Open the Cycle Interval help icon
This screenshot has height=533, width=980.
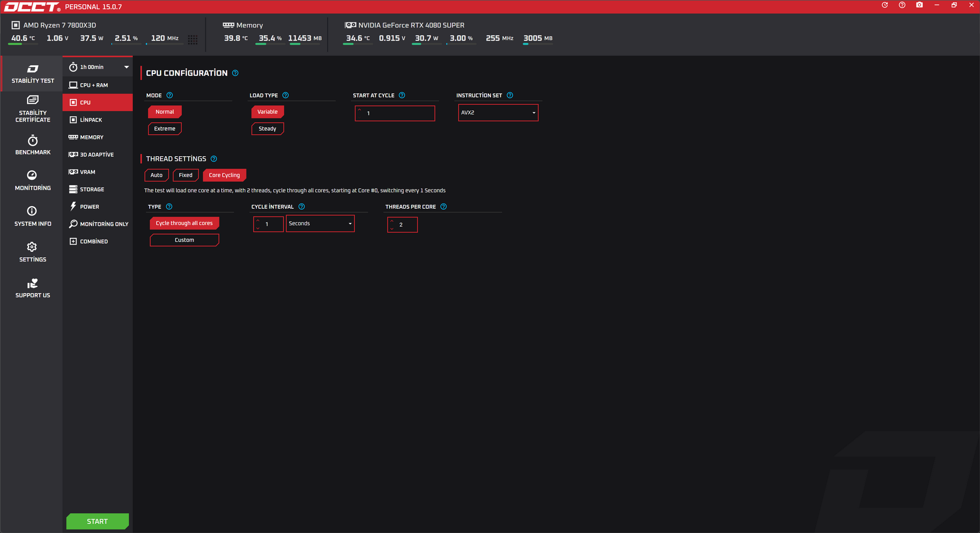(x=302, y=207)
